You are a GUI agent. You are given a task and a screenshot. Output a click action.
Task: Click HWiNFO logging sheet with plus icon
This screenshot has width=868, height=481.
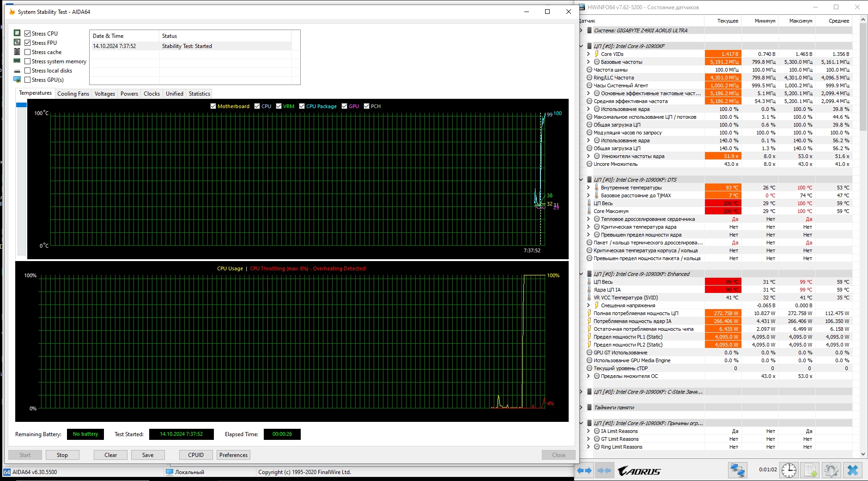click(x=810, y=470)
